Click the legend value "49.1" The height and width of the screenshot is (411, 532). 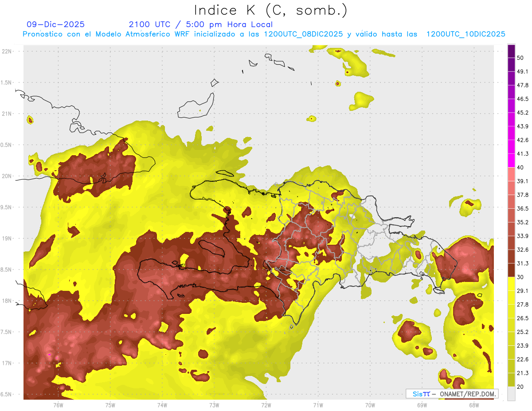tap(523, 71)
